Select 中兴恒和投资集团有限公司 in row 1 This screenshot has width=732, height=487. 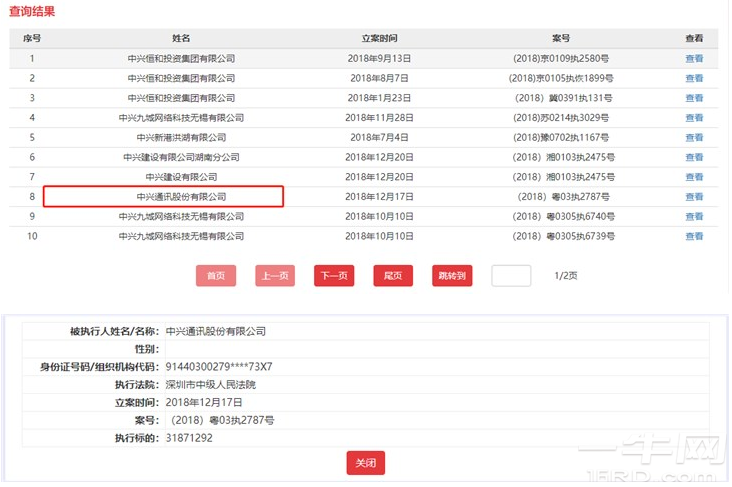click(181, 58)
